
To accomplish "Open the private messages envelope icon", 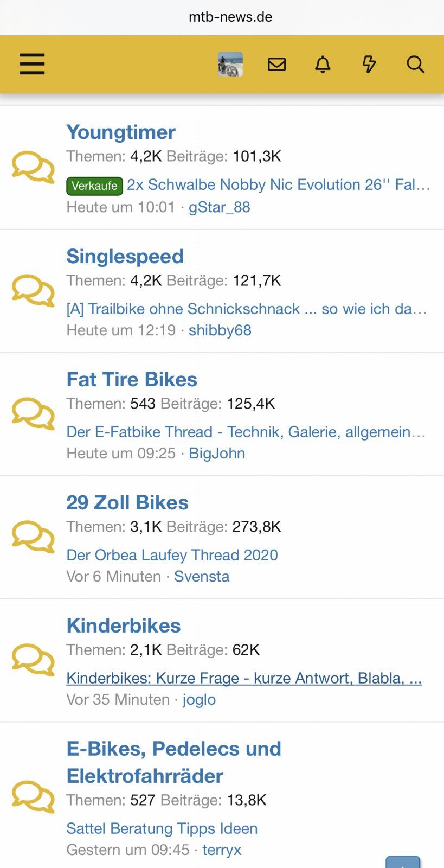I will click(277, 65).
